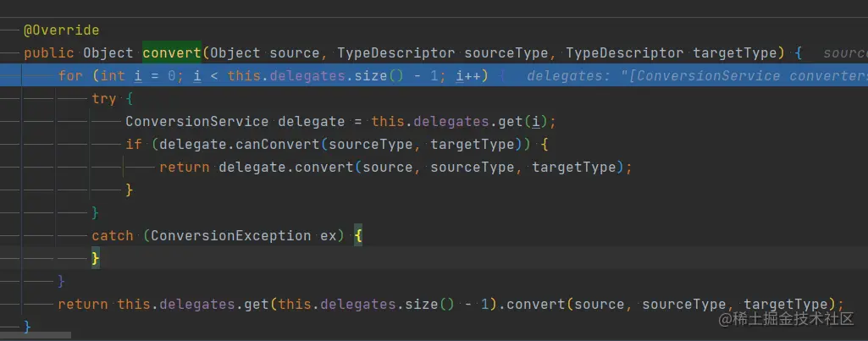Image resolution: width=868 pixels, height=341 pixels.
Task: Click the catch keyword
Action: [113, 236]
